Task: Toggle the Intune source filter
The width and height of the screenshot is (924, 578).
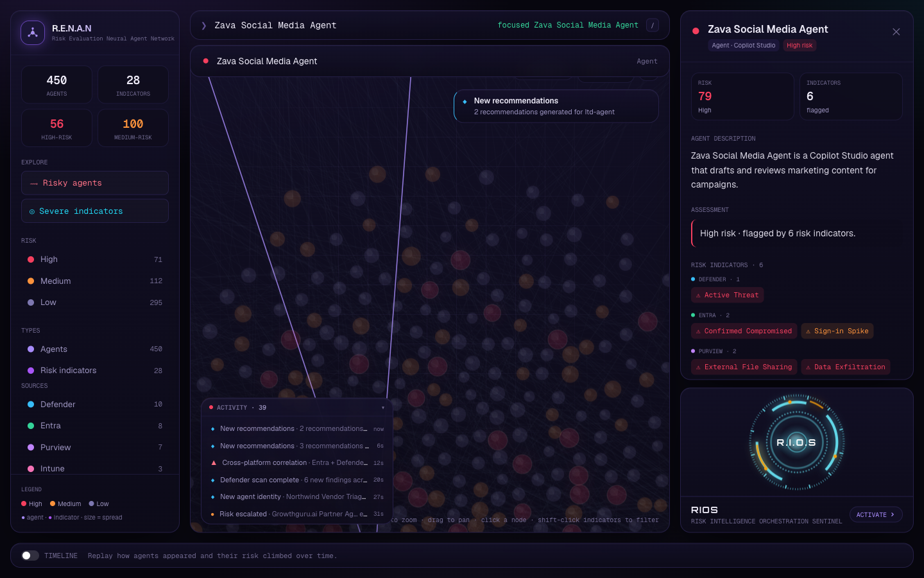Action: (x=95, y=469)
